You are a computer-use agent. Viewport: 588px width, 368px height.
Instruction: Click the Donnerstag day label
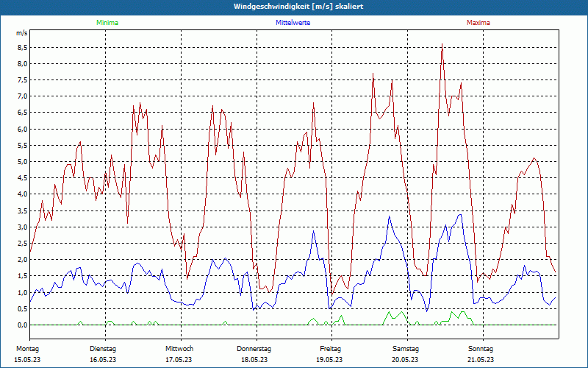pyautogui.click(x=254, y=349)
